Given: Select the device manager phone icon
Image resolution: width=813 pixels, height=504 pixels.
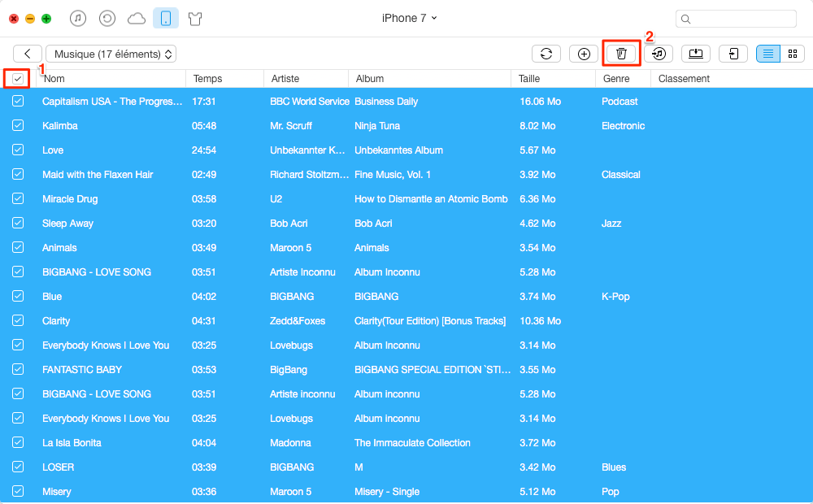Looking at the screenshot, I should [x=166, y=19].
